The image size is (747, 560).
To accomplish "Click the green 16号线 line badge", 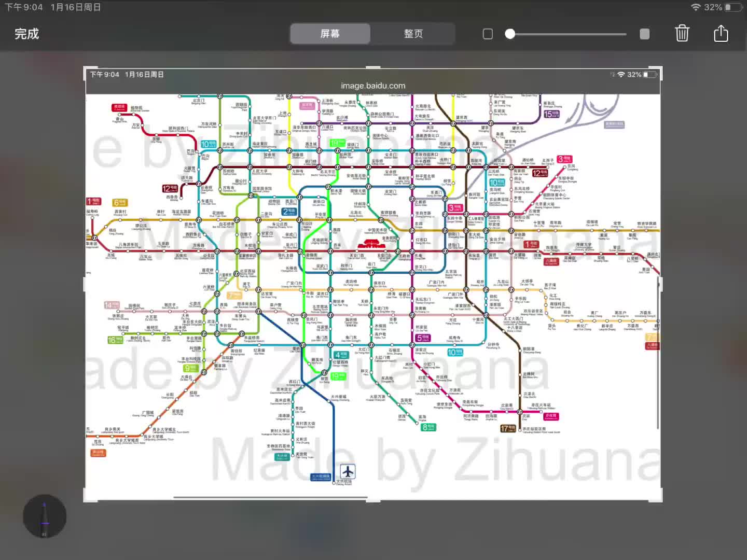I will pos(115,340).
